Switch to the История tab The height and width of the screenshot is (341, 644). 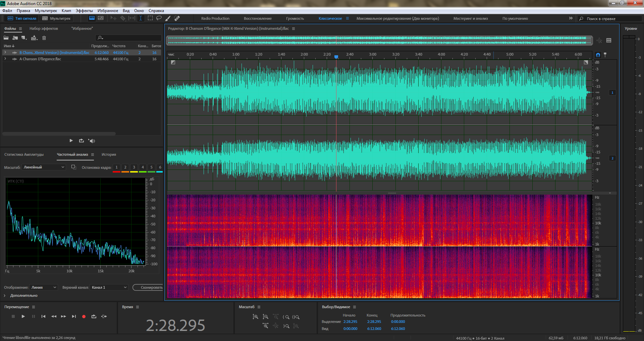(109, 154)
